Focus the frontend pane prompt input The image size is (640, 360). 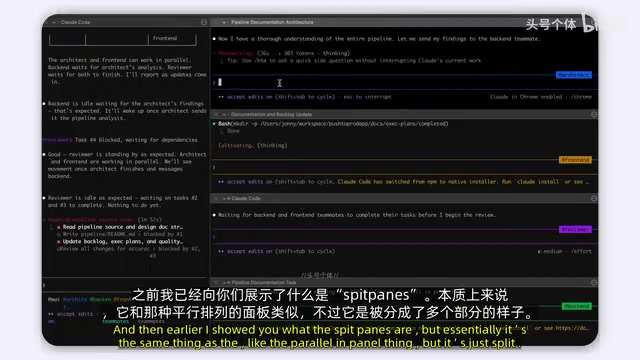coord(404,167)
